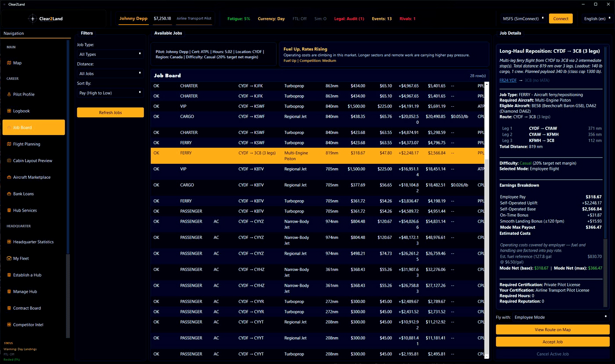Click the Headquarter Statistics icon
The height and width of the screenshot is (364, 615).
tap(9, 242)
